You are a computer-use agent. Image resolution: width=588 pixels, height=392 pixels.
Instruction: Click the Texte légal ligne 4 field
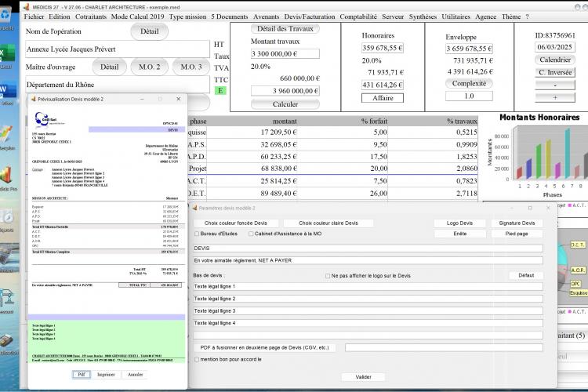pyautogui.click(x=368, y=323)
